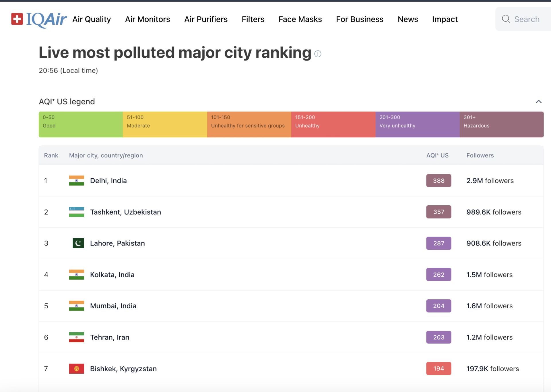Open the Tashkent, Uzbekistan city link
This screenshot has width=551, height=392.
point(125,212)
